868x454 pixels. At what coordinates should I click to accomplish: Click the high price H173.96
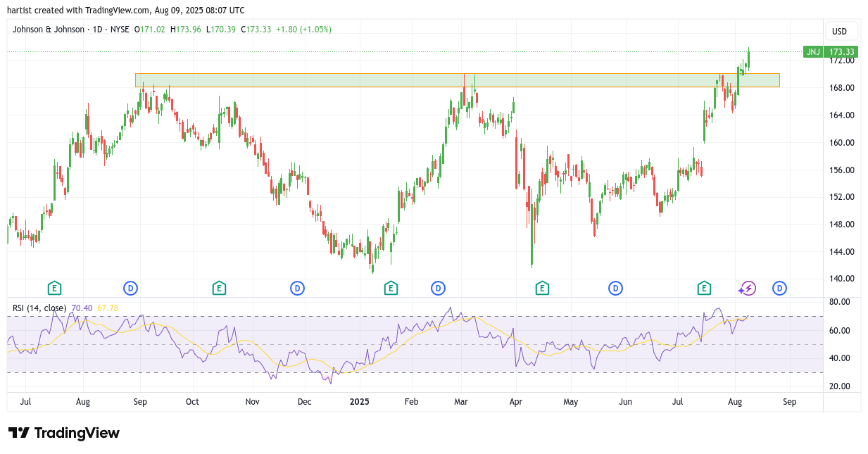tap(186, 30)
